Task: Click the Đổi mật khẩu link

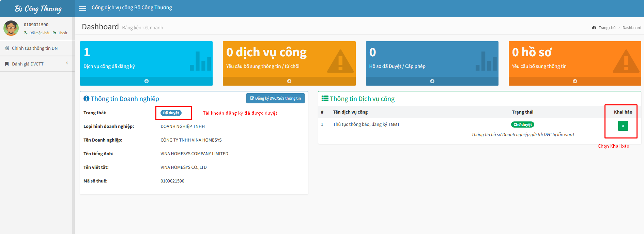Action: point(40,33)
